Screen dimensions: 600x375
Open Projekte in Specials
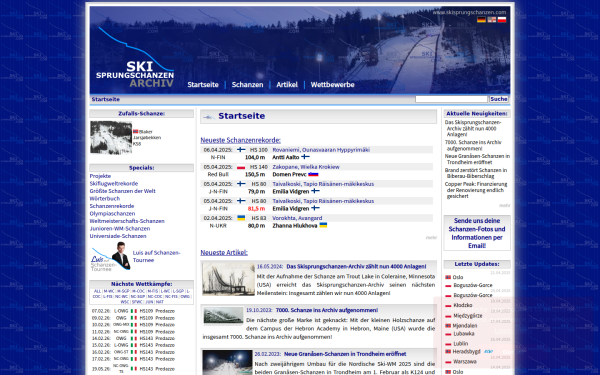100,176
